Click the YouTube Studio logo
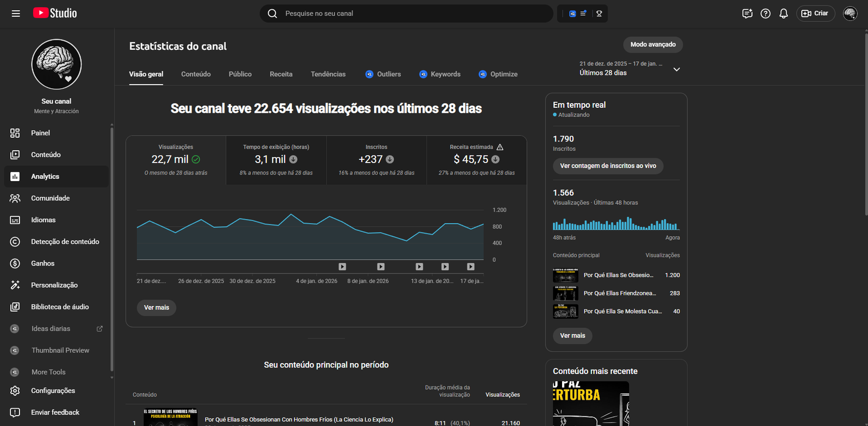The height and width of the screenshot is (426, 868). point(55,13)
